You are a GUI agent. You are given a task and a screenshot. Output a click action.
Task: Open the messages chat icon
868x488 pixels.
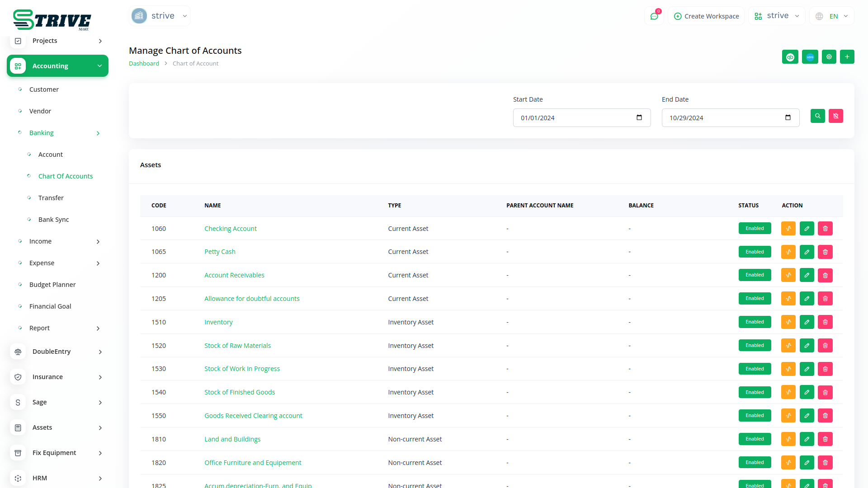pos(654,16)
